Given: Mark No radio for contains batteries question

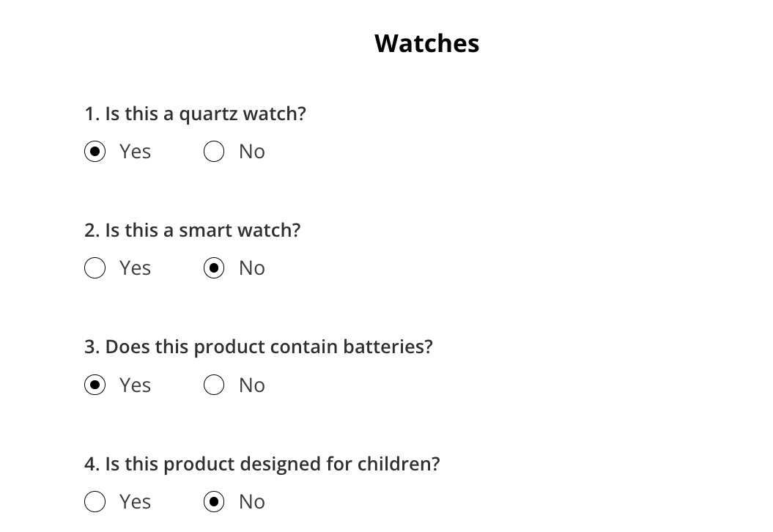Looking at the screenshot, I should coord(214,385).
